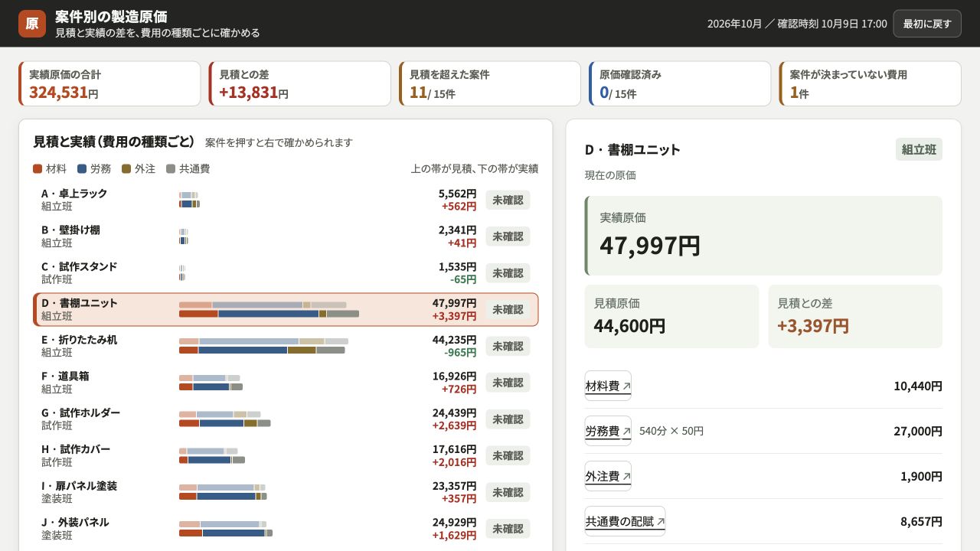Click the 案件別の製造原価 page title
Screen dimensions: 980x551
coord(111,17)
